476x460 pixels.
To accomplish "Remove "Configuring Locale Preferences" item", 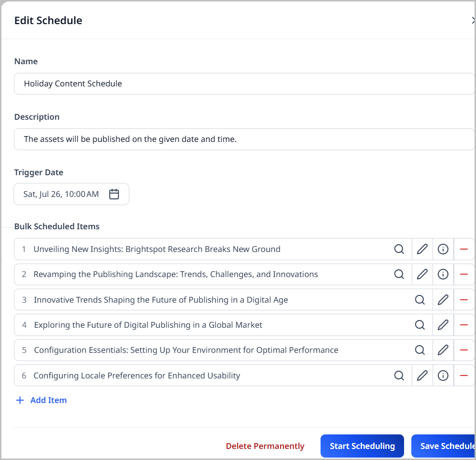I will coord(464,376).
